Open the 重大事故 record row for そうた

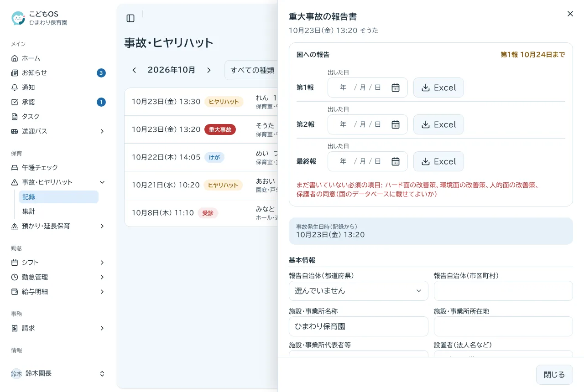point(201,129)
